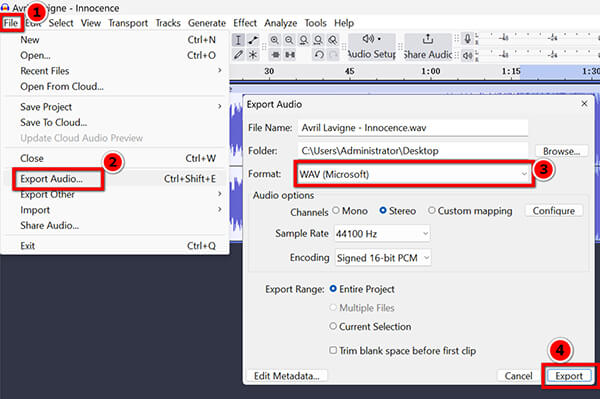This screenshot has width=600, height=399.
Task: Click the Export button
Action: point(569,376)
